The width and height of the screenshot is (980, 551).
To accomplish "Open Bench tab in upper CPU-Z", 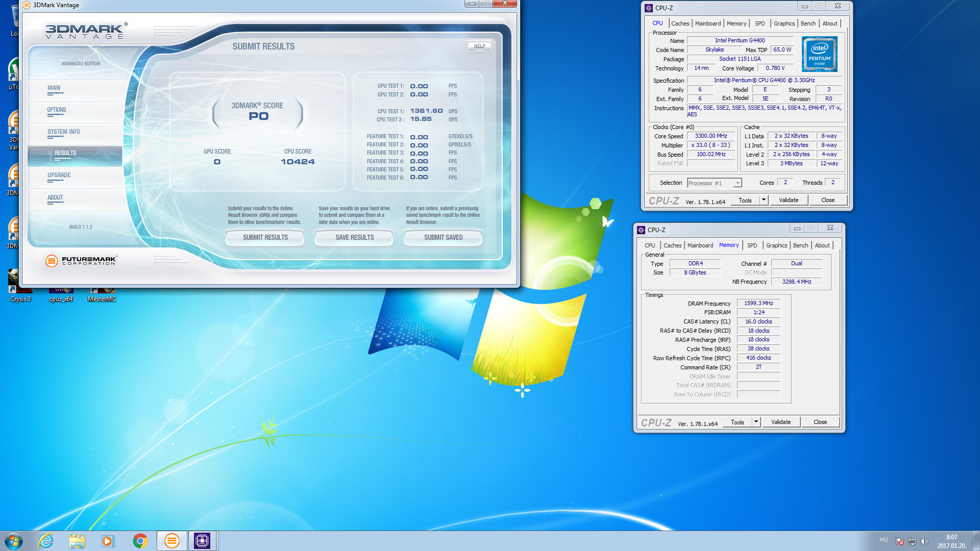I will click(x=808, y=23).
